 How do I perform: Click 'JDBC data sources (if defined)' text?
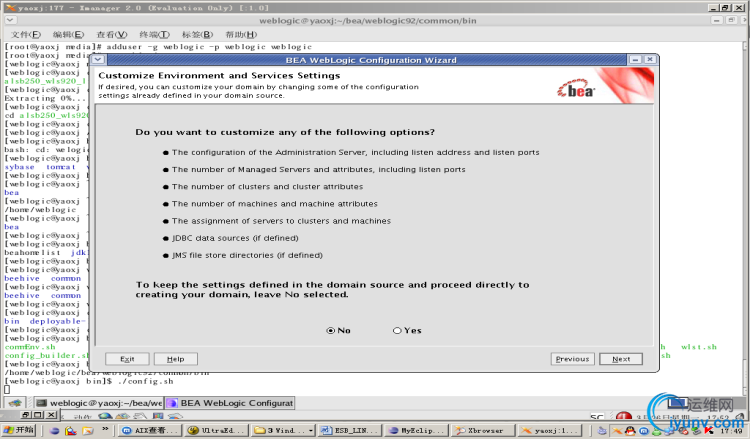tap(235, 238)
